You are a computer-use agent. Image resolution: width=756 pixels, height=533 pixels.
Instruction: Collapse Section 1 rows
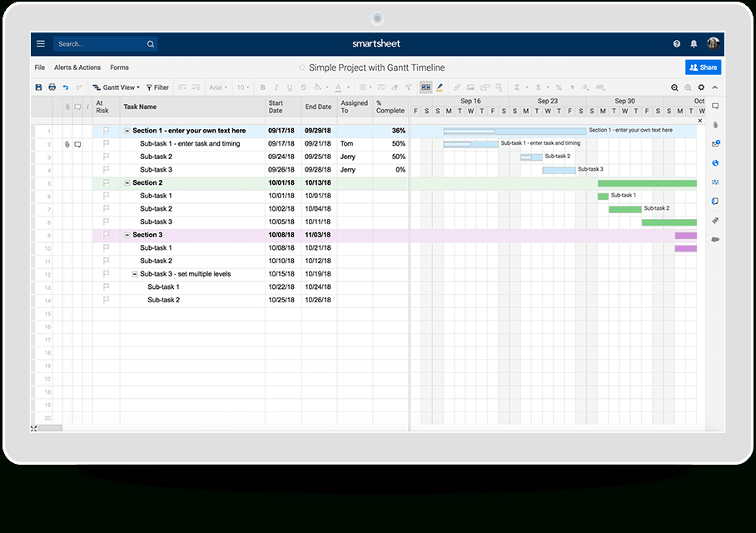[127, 131]
